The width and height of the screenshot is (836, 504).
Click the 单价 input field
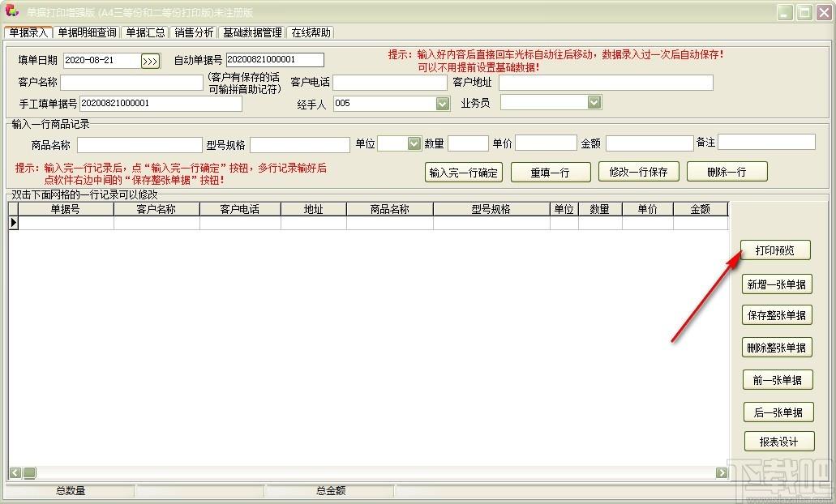(x=546, y=143)
